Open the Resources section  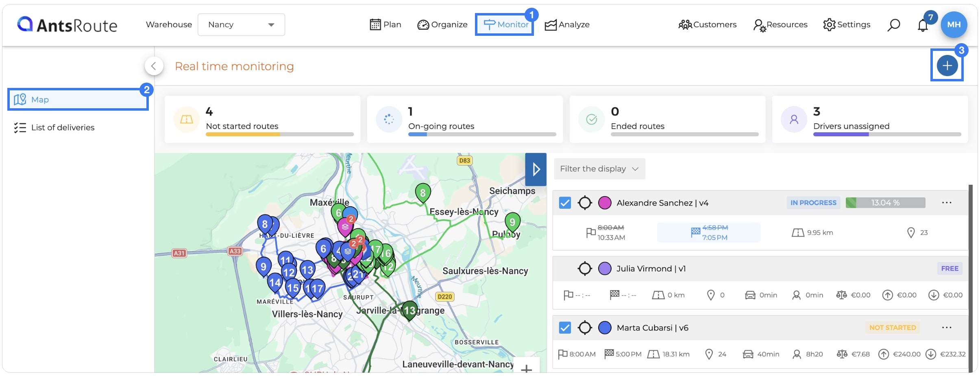pos(780,25)
